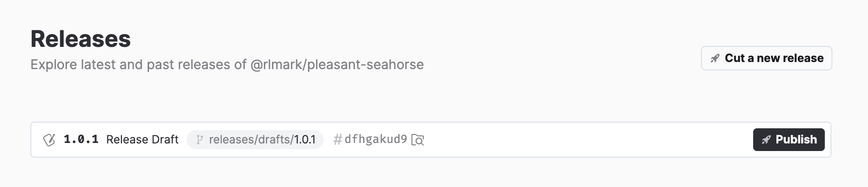Screen dimensions: 868x187
Task: Click the Cut a new release text label
Action: pyautogui.click(x=774, y=58)
